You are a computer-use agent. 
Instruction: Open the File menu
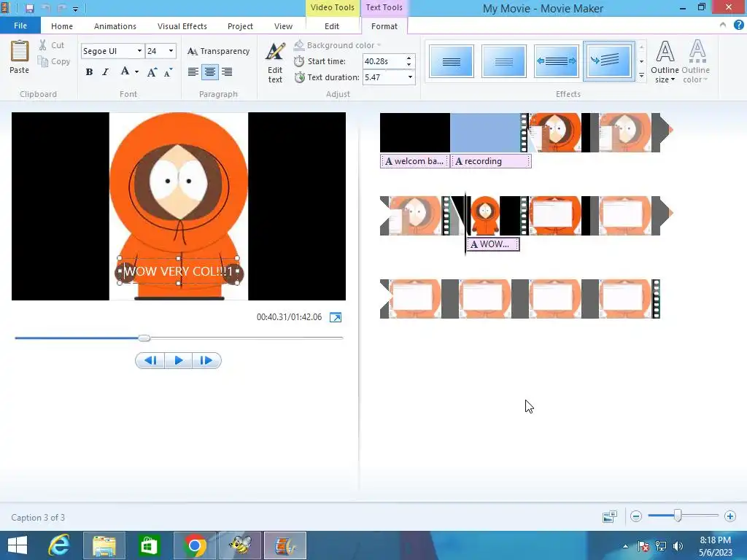pos(20,26)
